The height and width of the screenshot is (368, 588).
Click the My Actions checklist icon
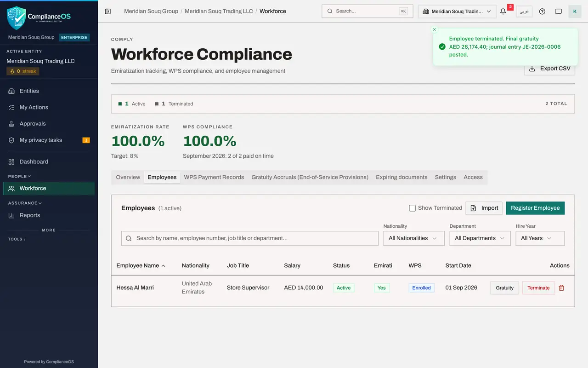click(11, 107)
